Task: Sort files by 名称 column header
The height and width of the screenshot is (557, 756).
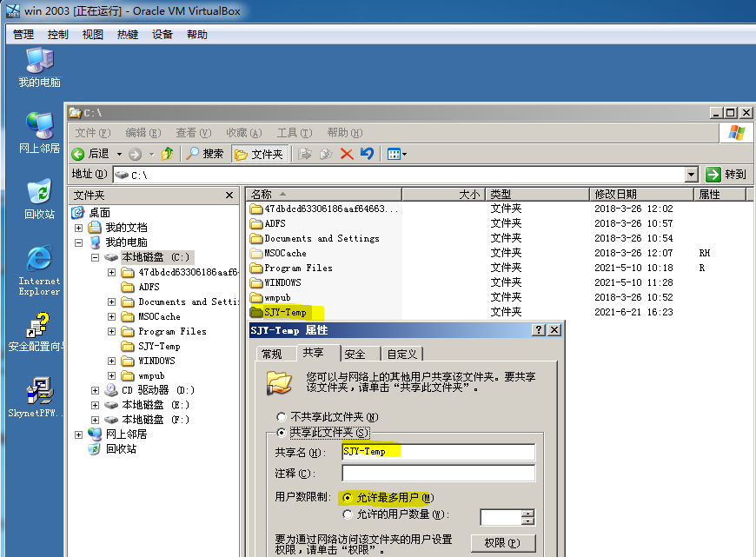Action: pos(323,195)
